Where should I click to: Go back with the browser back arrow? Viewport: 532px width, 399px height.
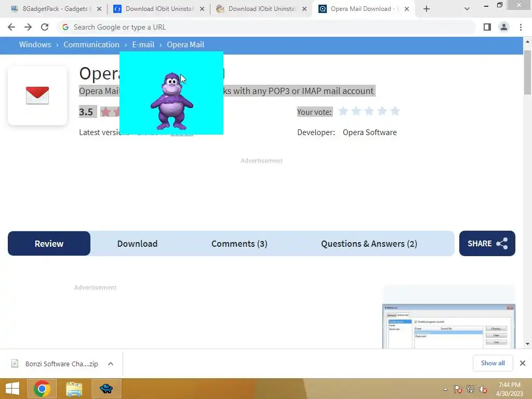click(11, 27)
